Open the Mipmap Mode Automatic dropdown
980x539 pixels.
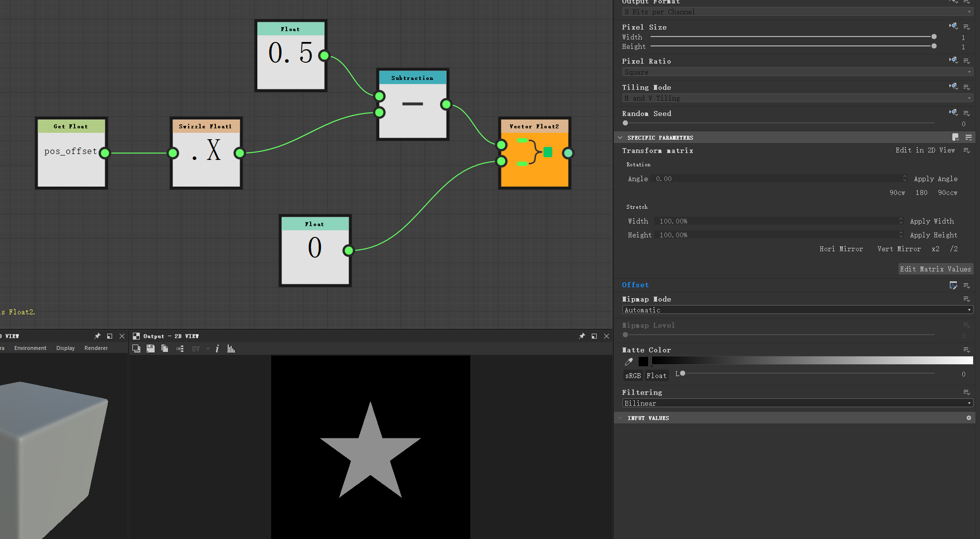click(x=797, y=310)
